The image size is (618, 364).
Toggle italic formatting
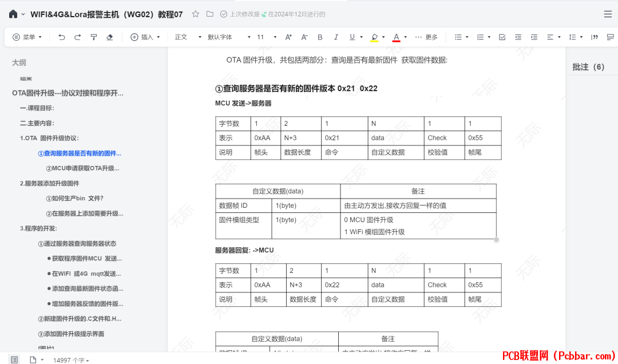click(x=336, y=37)
